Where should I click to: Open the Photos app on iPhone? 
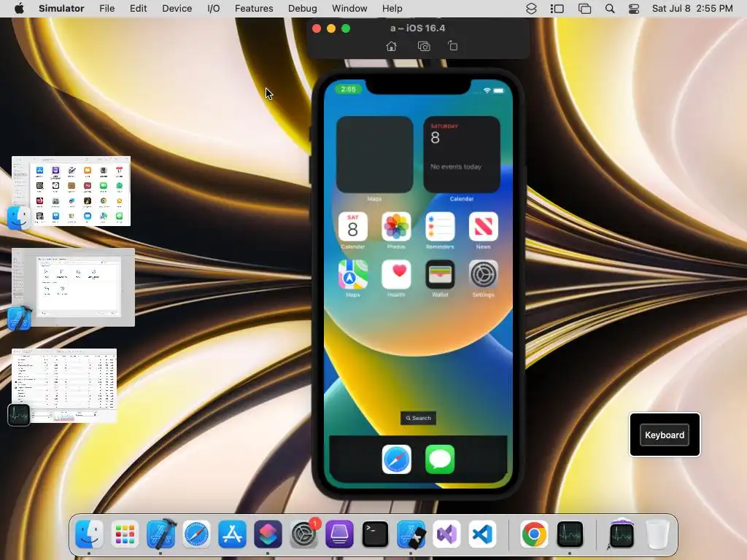tap(396, 227)
